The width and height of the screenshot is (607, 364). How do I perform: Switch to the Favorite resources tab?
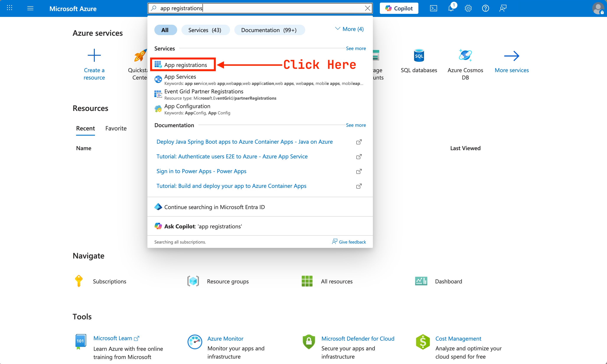pyautogui.click(x=116, y=128)
